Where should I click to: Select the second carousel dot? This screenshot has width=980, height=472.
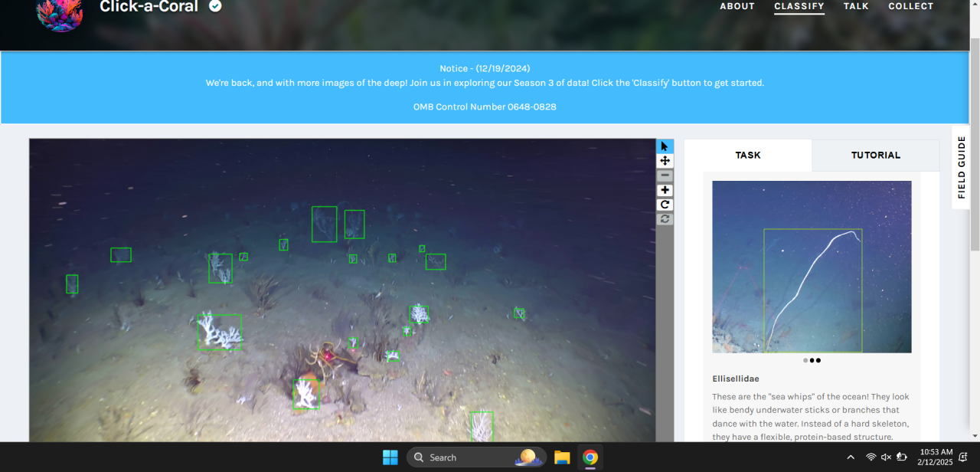point(812,360)
